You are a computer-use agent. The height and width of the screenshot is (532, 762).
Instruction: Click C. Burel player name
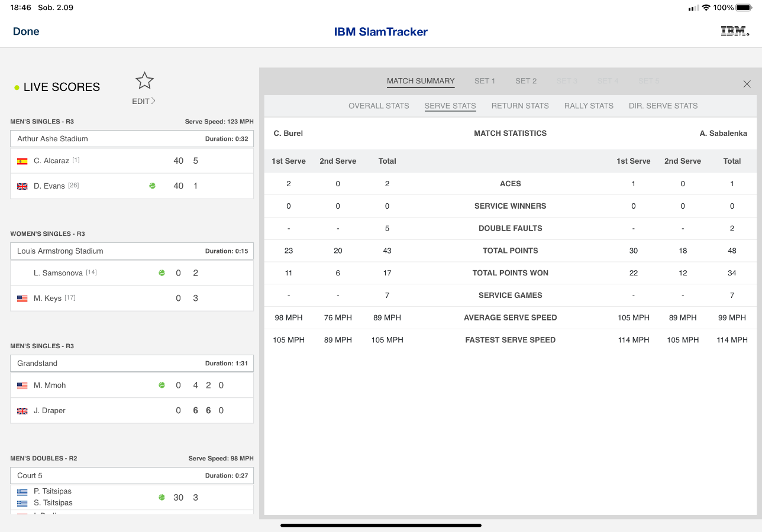click(288, 134)
